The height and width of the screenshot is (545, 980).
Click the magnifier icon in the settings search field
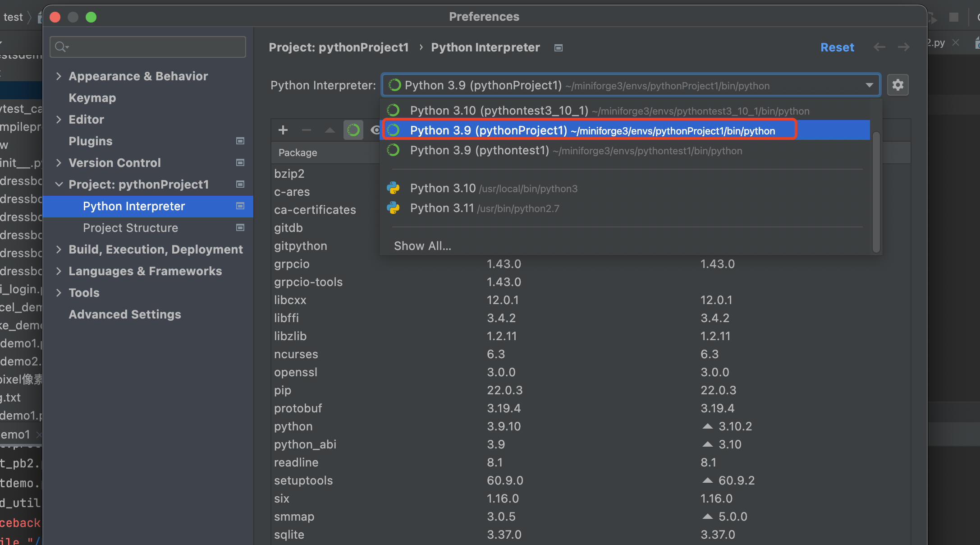click(61, 46)
